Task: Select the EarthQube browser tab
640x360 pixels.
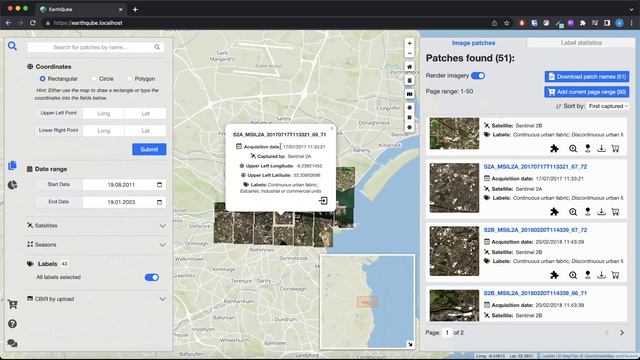Action: (81, 9)
